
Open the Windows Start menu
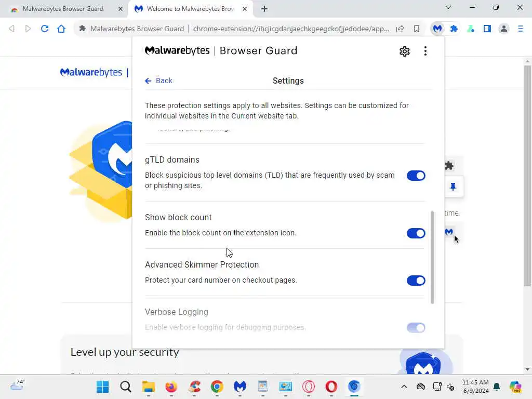coord(102,387)
